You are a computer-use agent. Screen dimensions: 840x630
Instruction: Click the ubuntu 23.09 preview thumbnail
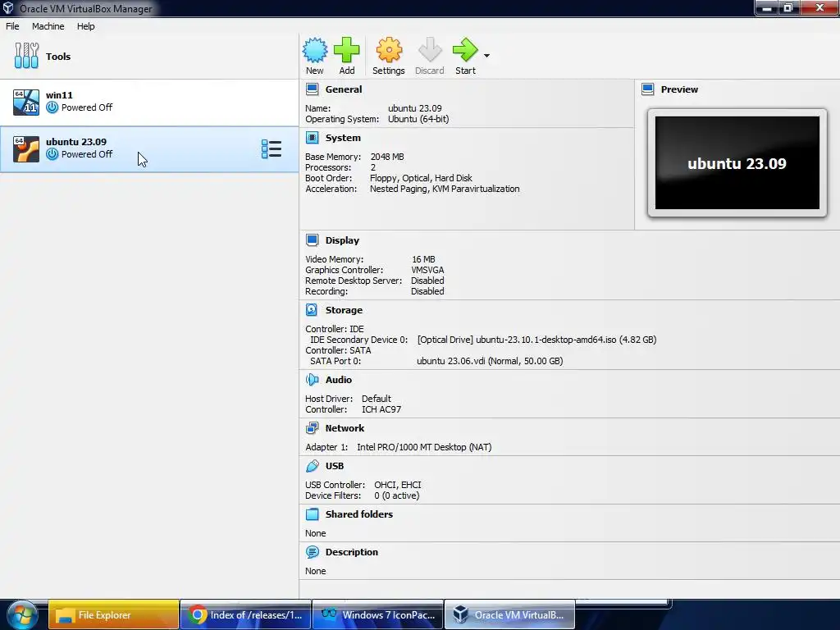coord(737,163)
